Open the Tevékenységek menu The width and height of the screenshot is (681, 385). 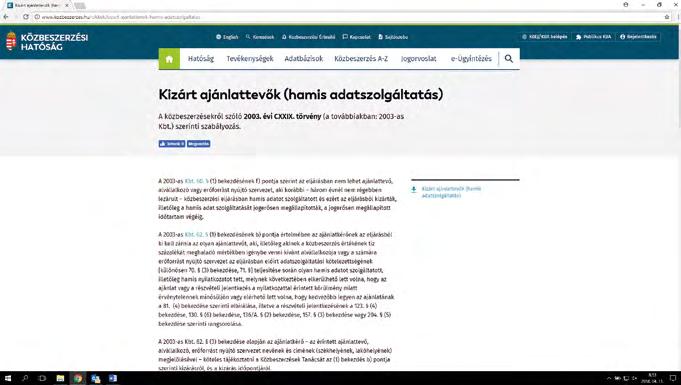click(x=250, y=59)
